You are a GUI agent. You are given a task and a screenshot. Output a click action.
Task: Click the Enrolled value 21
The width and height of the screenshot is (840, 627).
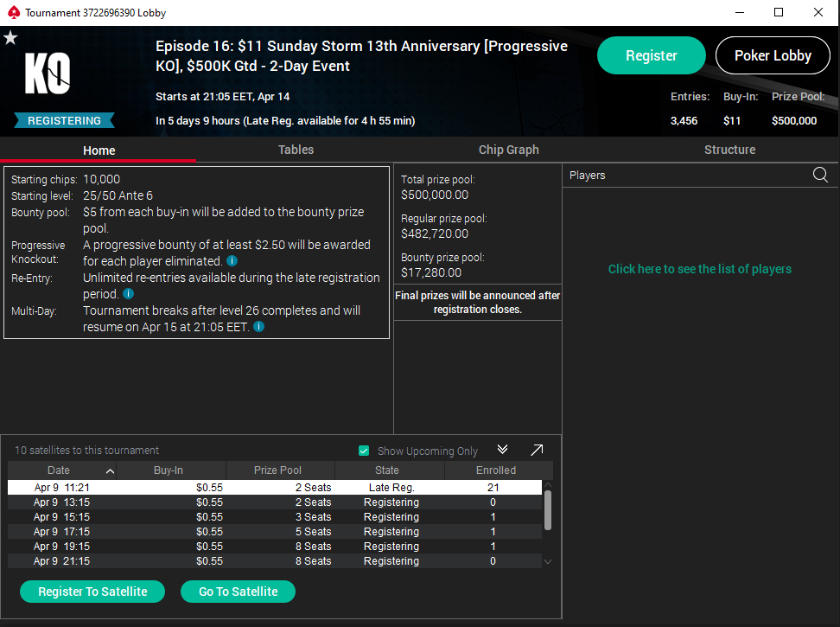[493, 487]
